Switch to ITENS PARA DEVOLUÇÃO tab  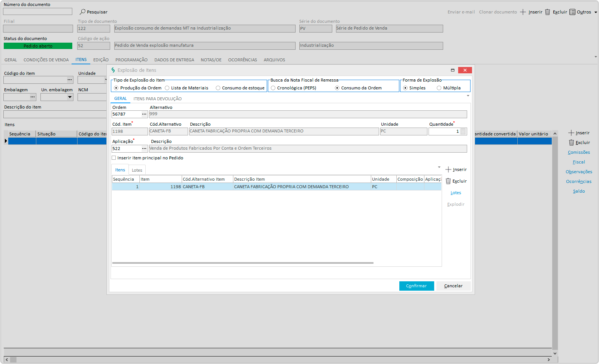coord(157,99)
